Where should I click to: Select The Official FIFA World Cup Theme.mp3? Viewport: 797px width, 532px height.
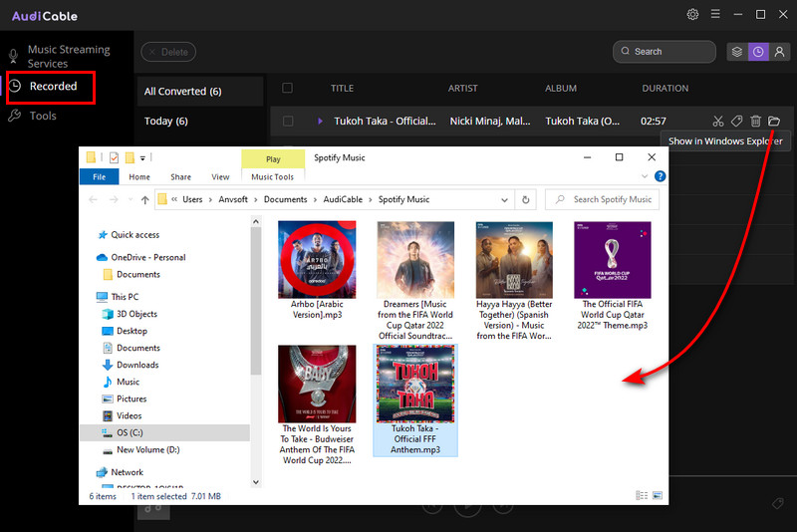(613, 276)
